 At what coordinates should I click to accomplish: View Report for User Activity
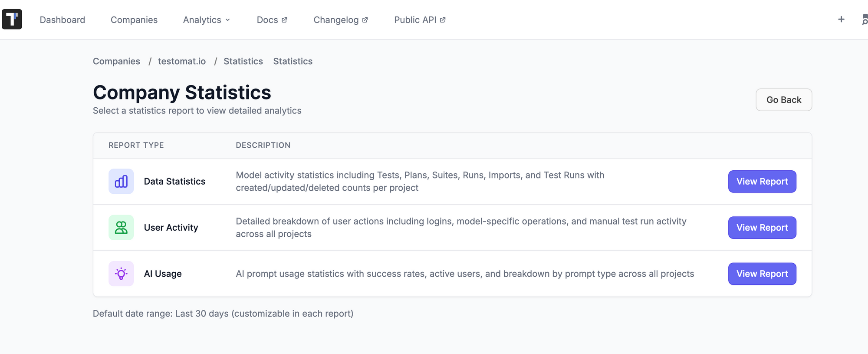[x=762, y=228]
